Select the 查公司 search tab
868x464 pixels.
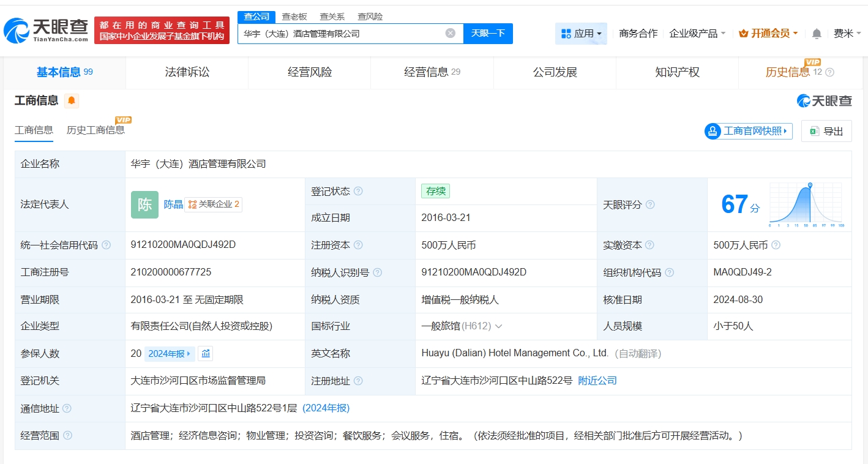tap(256, 17)
